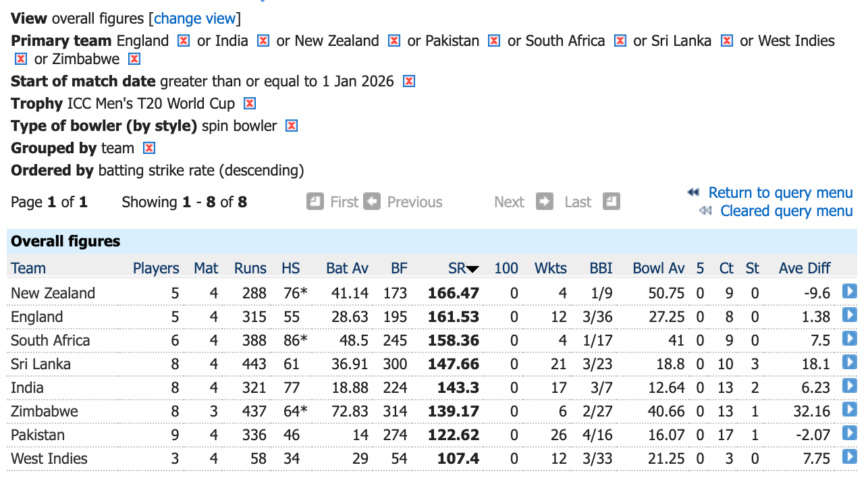Open Sri Lanka row blue arrow icon

tap(849, 363)
